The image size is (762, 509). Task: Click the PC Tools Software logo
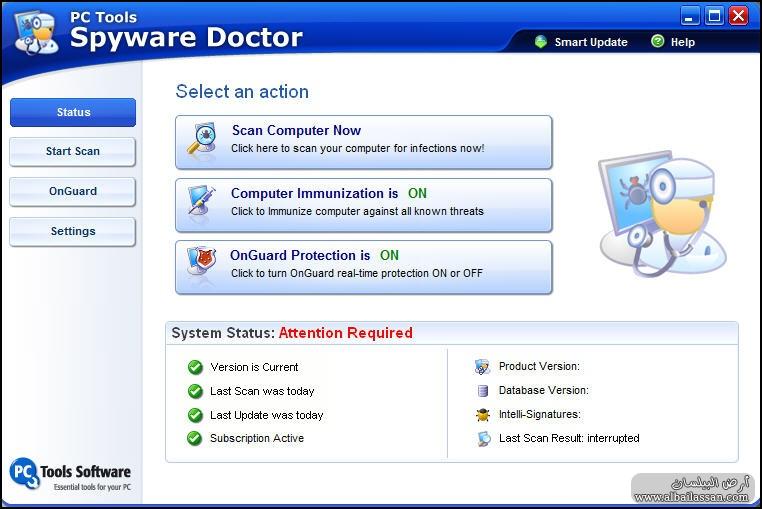tap(70, 474)
